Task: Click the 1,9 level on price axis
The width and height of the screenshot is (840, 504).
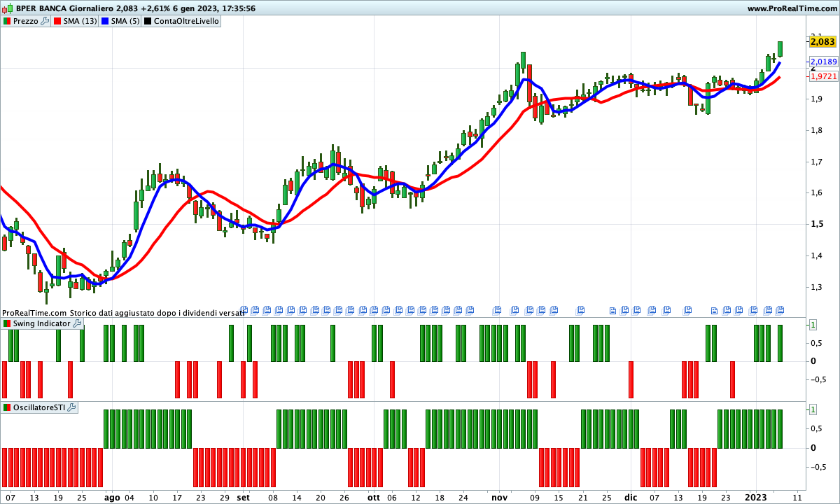Action: click(816, 99)
